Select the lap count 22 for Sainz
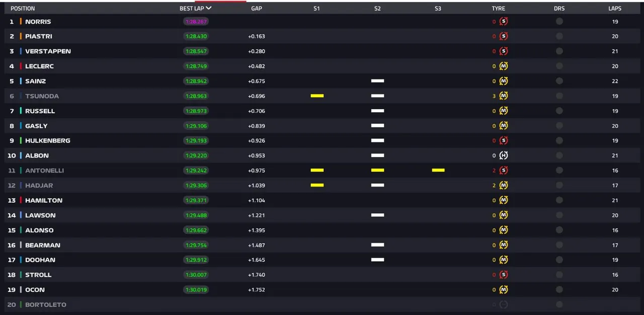 615,81
